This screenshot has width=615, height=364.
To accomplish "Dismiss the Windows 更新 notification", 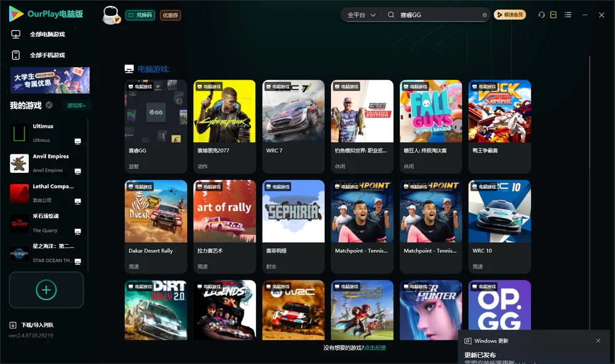I will click(x=598, y=341).
